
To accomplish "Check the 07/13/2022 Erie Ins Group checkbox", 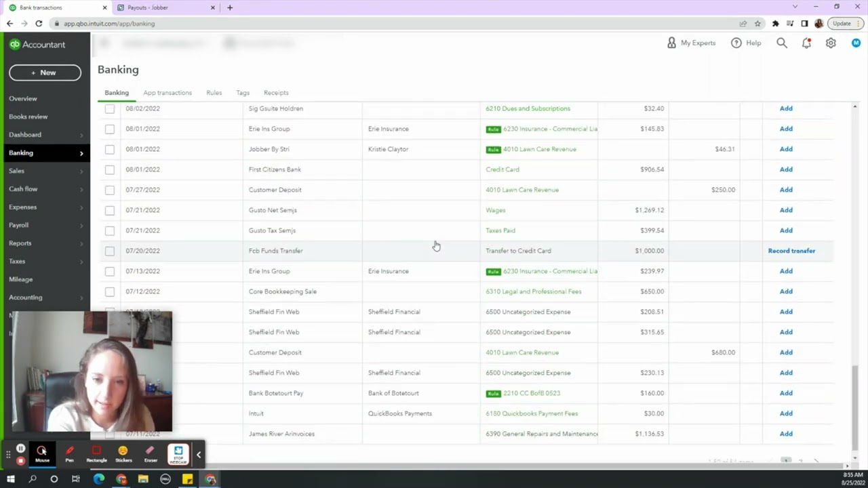I will (110, 271).
